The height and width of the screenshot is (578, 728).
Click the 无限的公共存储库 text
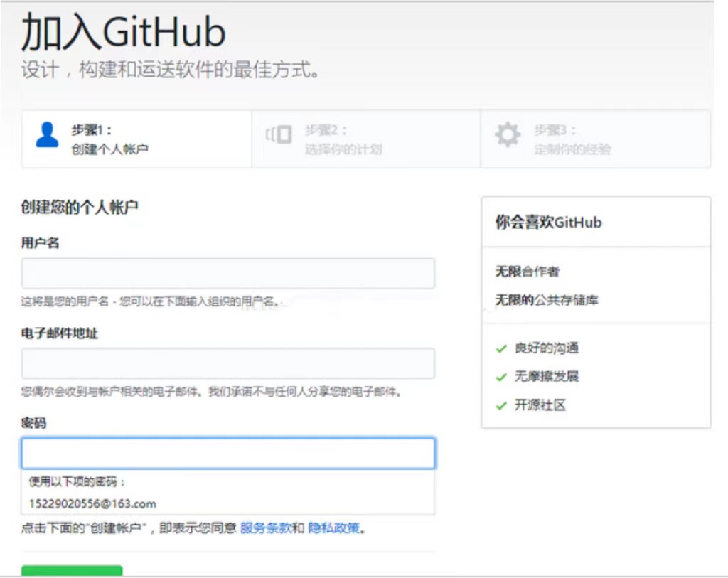click(547, 300)
